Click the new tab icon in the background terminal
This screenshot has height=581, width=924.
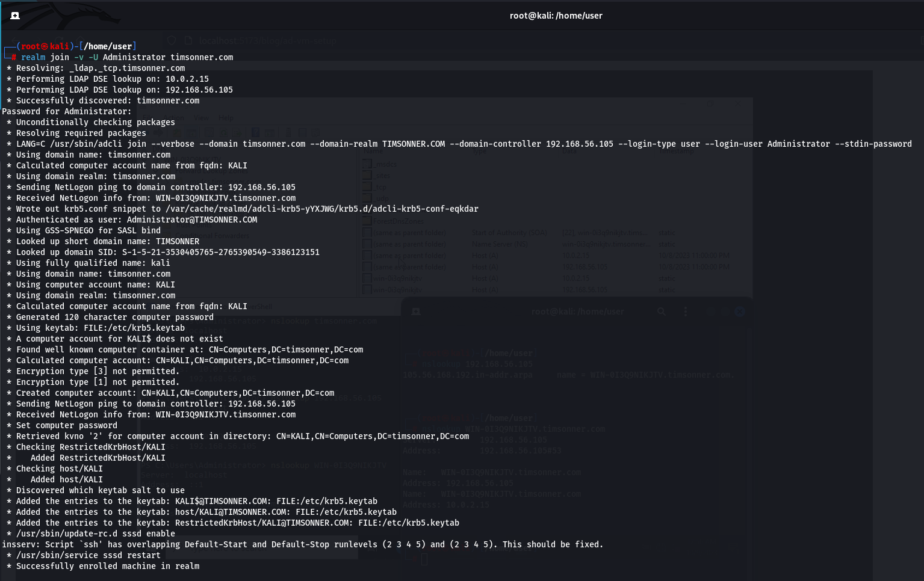tap(415, 312)
